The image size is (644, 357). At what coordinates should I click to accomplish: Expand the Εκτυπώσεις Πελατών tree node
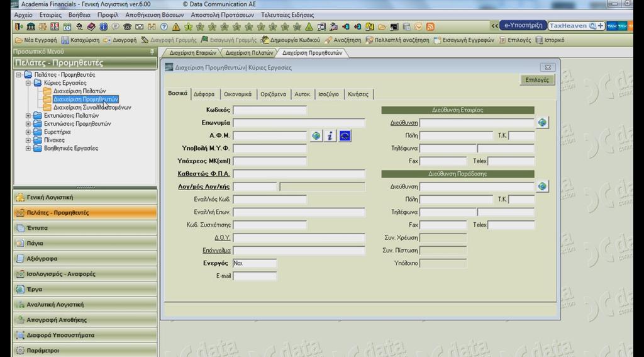28,116
